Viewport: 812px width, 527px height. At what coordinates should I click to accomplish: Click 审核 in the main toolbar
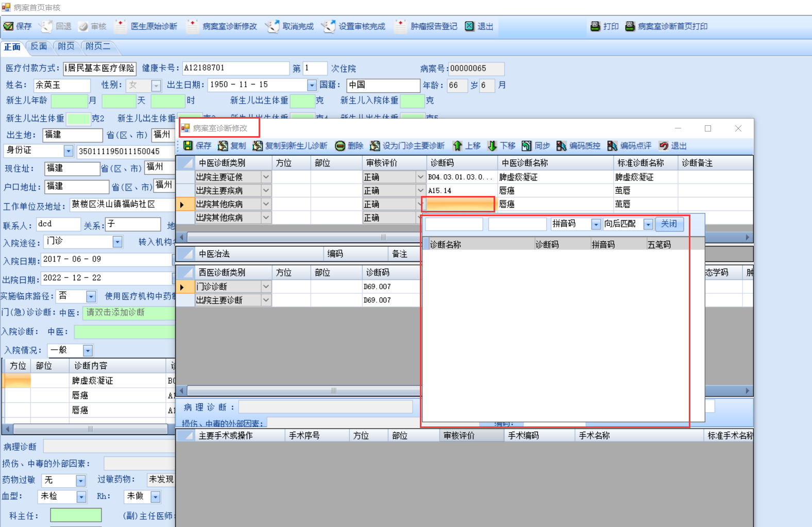pyautogui.click(x=93, y=26)
